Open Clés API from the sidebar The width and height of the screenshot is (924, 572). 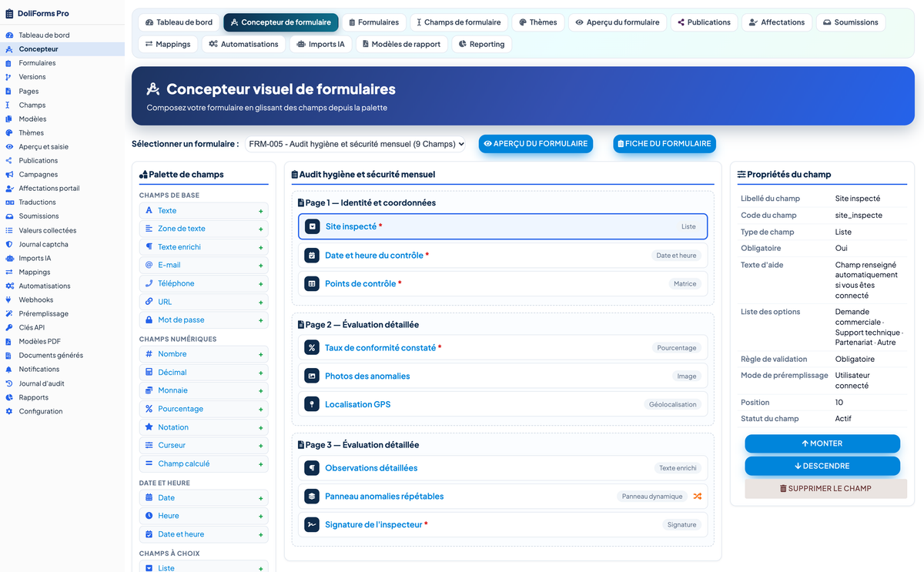coord(32,327)
